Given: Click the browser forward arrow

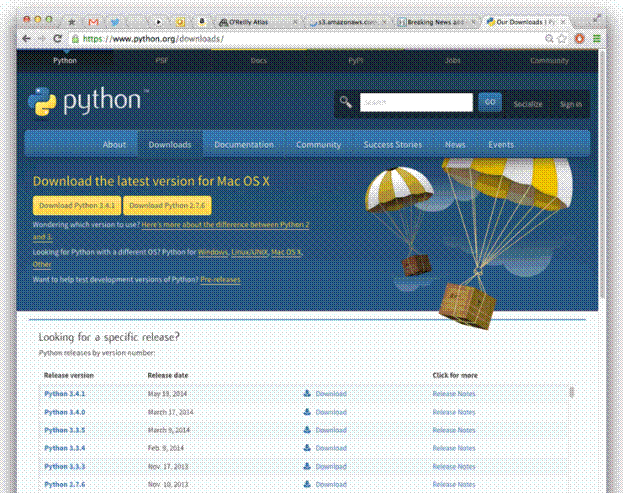Looking at the screenshot, I should (x=41, y=39).
